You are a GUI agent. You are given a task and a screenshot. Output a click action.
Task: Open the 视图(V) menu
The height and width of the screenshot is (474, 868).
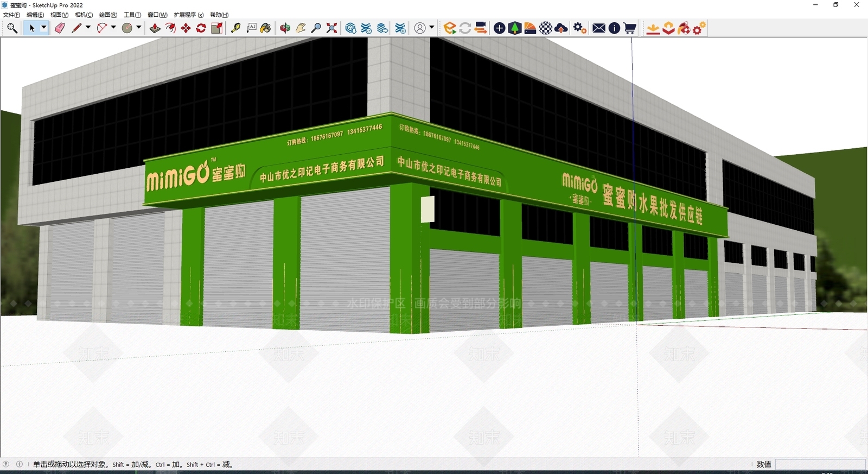pos(59,15)
